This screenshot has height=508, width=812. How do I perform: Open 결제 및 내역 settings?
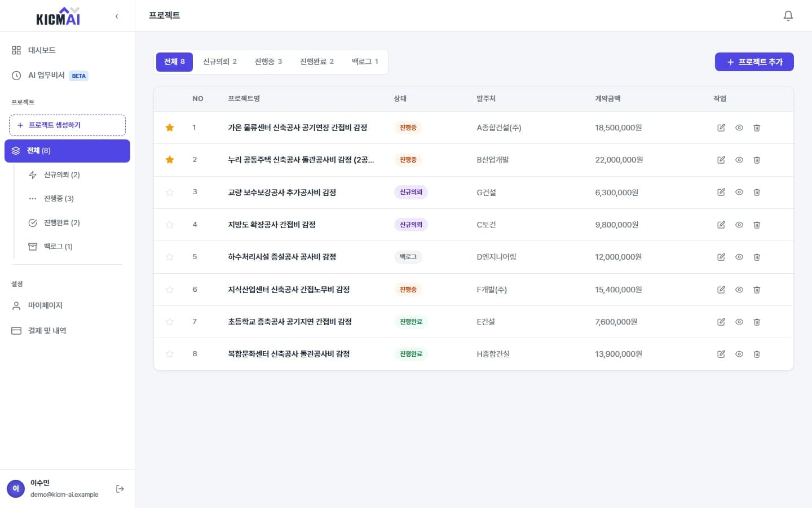pos(67,331)
